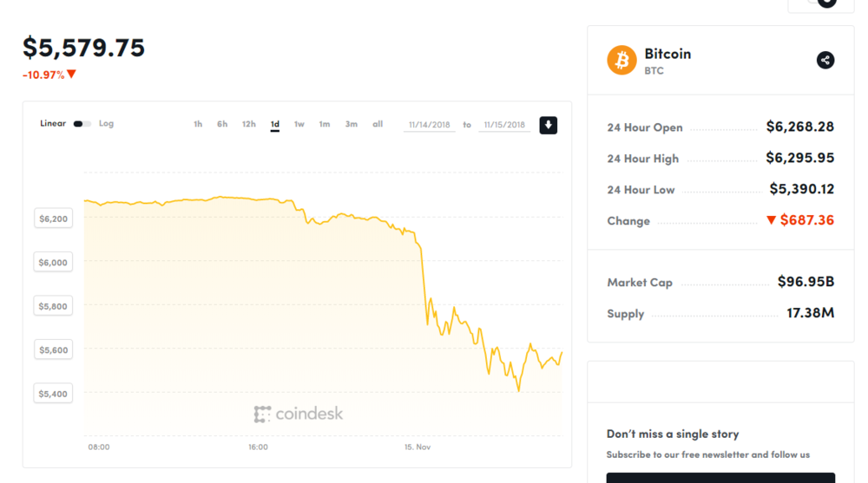Click the share icon next to Bitcoin
This screenshot has height=483, width=868.
tap(825, 61)
